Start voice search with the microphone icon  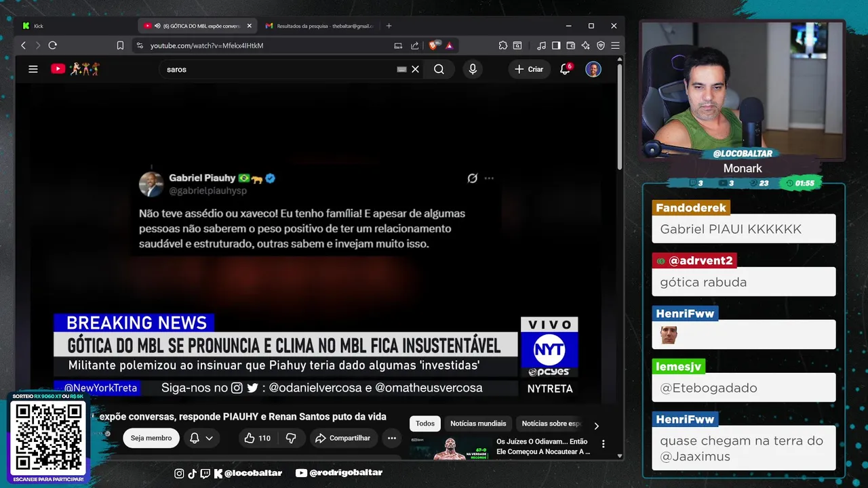click(473, 69)
